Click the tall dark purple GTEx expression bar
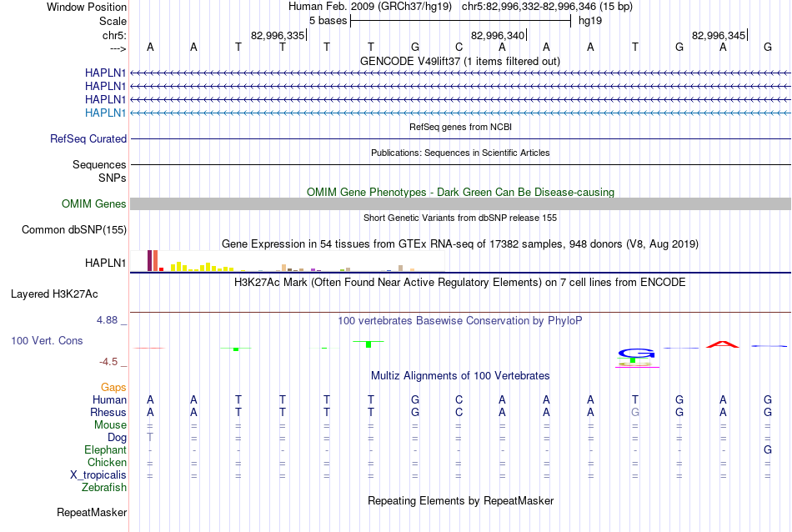Screen dimensions: 792x532 [x=149, y=260]
